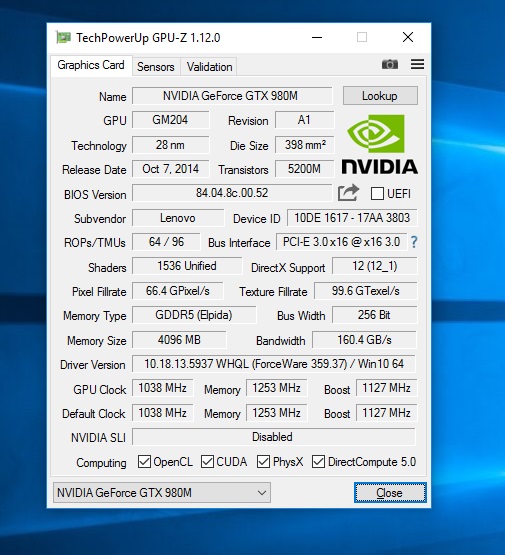Screen dimensions: 505x555
Task: Toggle the DirectCompute 5.0 checkbox
Action: click(x=318, y=462)
